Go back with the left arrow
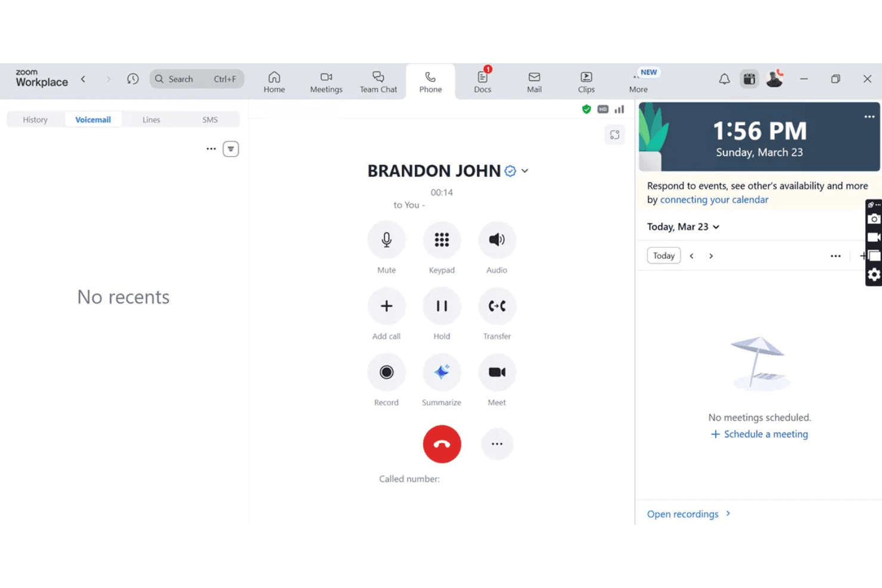The height and width of the screenshot is (588, 882). click(83, 79)
